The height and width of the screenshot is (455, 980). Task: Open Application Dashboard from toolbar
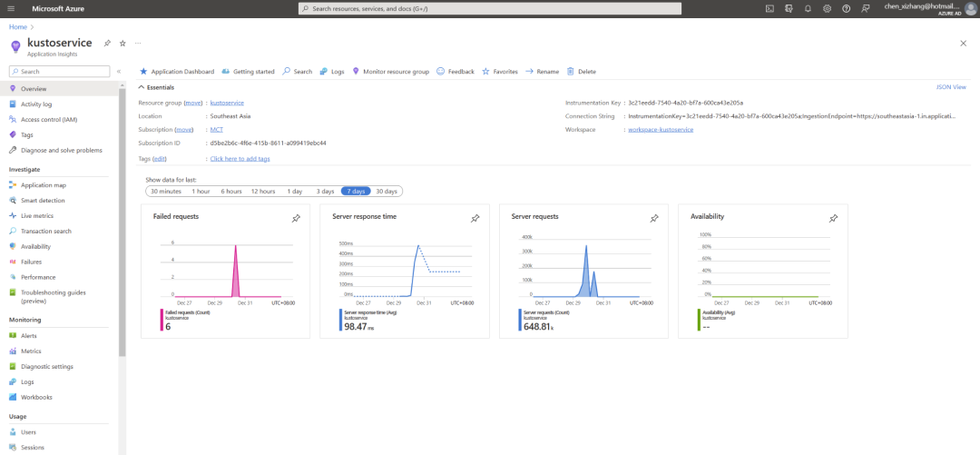tap(177, 72)
